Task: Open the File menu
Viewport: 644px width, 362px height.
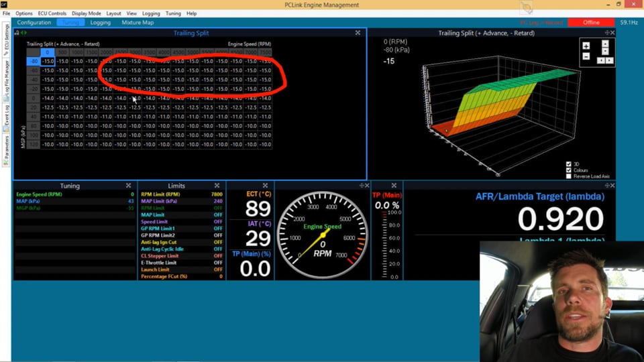Action: pyautogui.click(x=6, y=13)
